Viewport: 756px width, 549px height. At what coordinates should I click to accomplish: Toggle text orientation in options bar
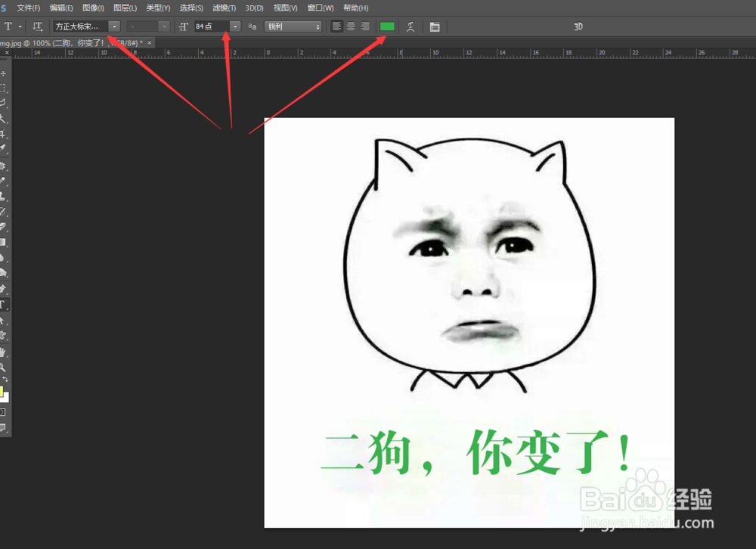point(38,26)
